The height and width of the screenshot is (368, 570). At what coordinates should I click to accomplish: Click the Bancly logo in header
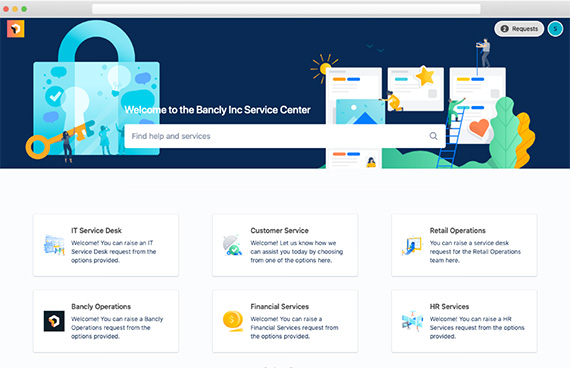16,29
